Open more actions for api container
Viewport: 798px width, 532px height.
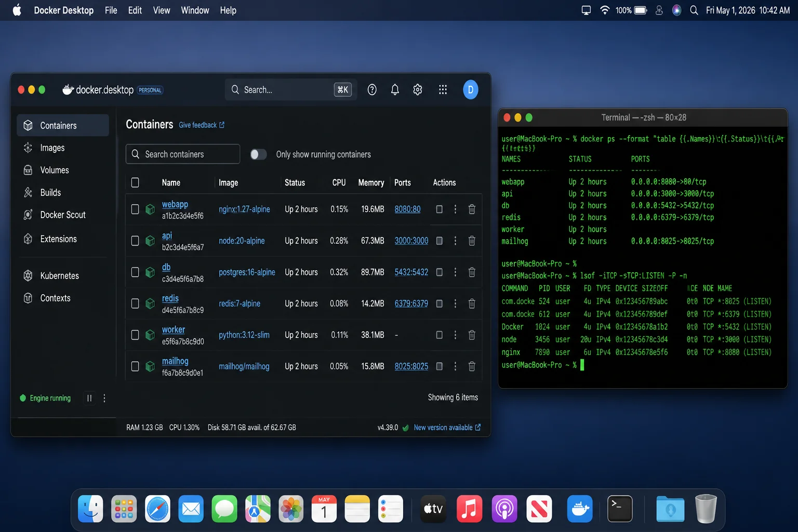[x=455, y=241]
